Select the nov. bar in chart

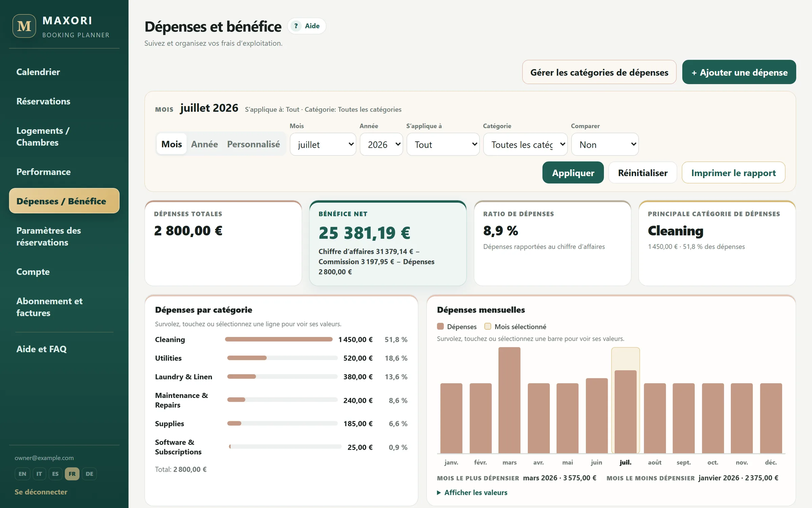click(x=742, y=418)
